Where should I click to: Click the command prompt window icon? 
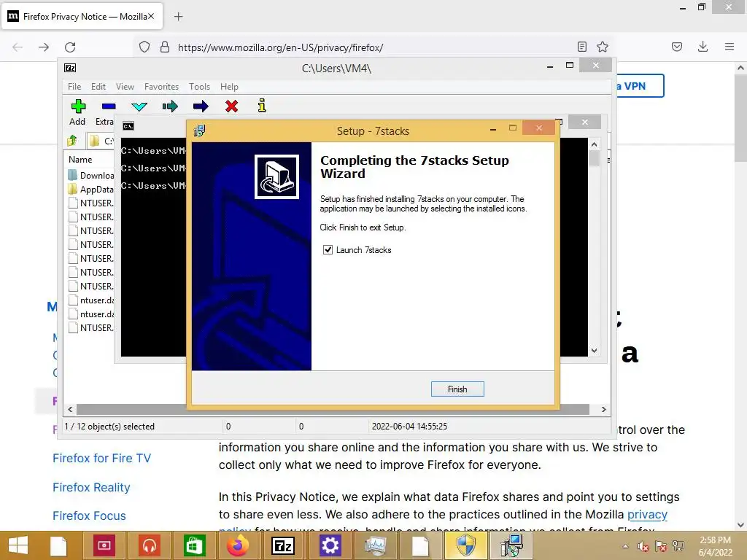coord(128,126)
